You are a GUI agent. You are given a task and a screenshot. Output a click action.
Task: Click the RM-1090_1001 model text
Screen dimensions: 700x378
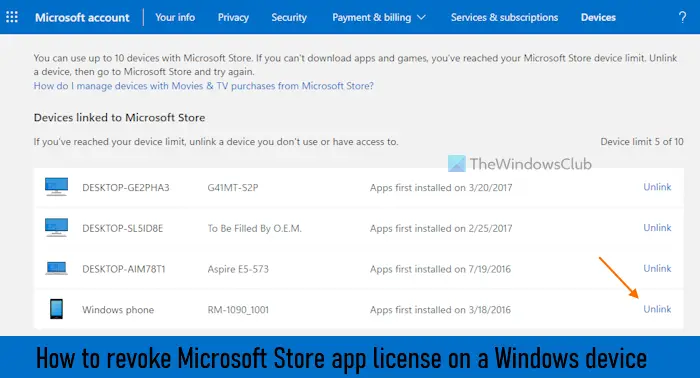(238, 310)
